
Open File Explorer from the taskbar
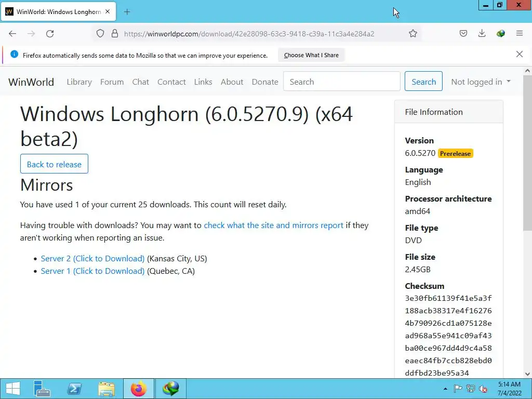pos(107,389)
